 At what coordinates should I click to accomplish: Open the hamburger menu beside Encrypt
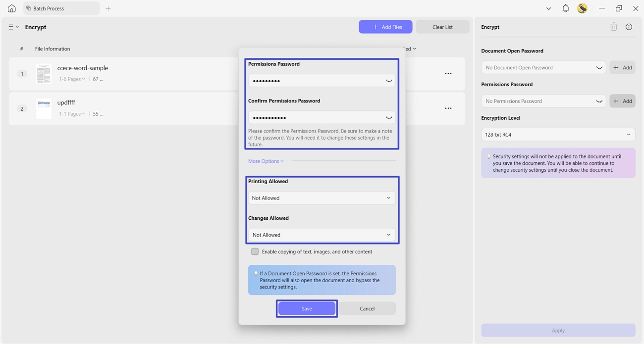[x=13, y=27]
